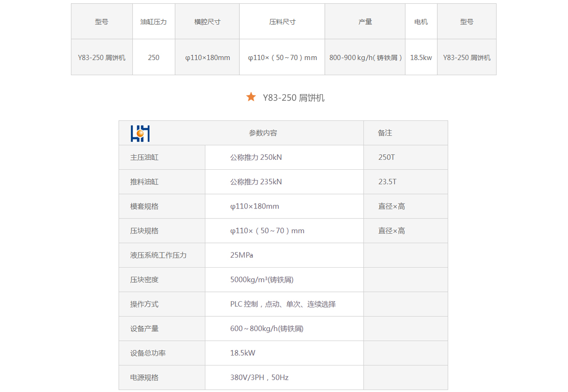Click the 主压油缸 row label
568x392 pixels.
(x=144, y=157)
